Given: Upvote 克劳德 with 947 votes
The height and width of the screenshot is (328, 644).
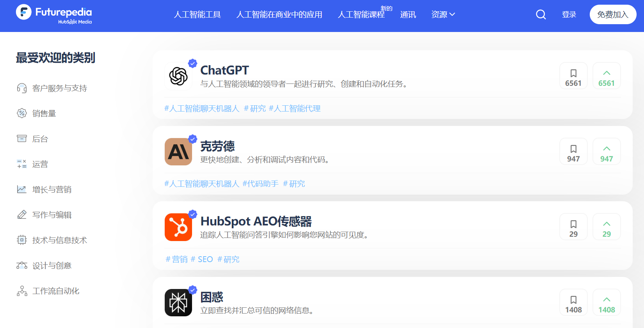Looking at the screenshot, I should (607, 152).
